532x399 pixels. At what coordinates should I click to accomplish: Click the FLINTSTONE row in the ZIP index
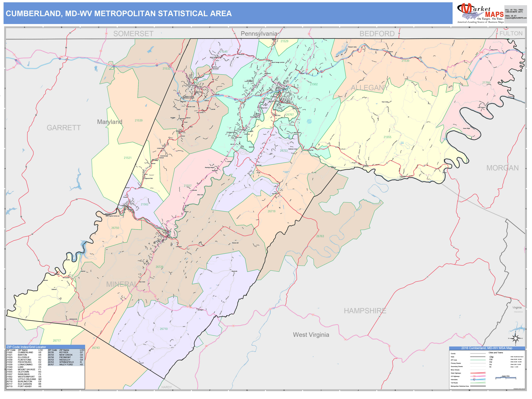pos(24,360)
